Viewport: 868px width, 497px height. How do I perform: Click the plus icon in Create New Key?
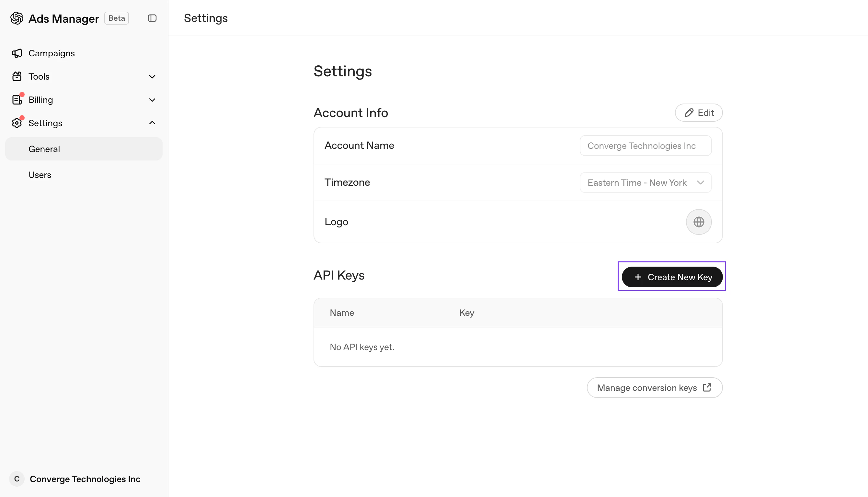pos(638,277)
